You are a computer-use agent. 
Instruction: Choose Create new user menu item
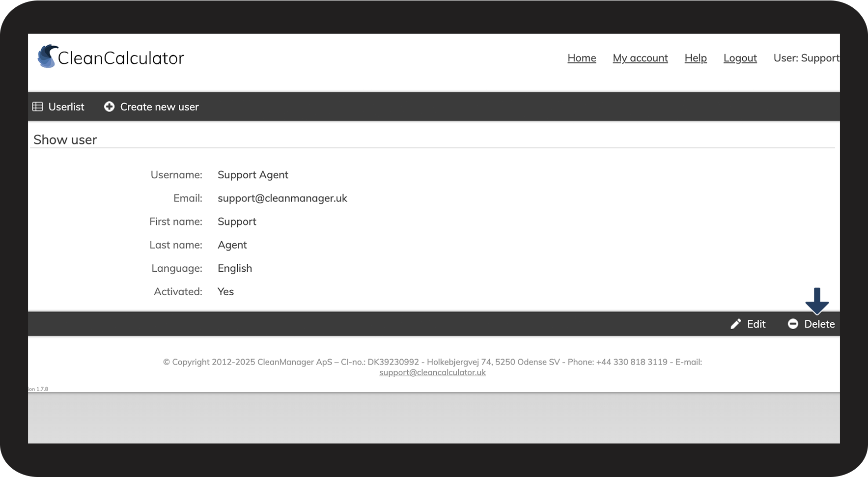(160, 107)
